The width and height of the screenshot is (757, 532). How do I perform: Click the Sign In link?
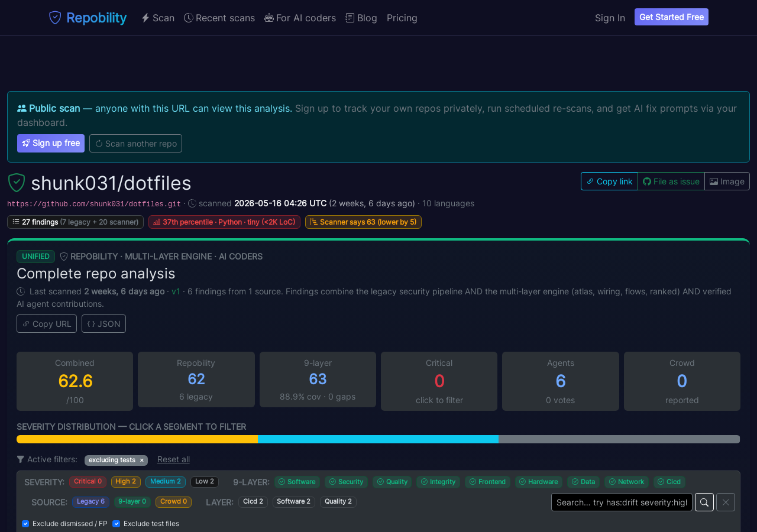coord(610,18)
